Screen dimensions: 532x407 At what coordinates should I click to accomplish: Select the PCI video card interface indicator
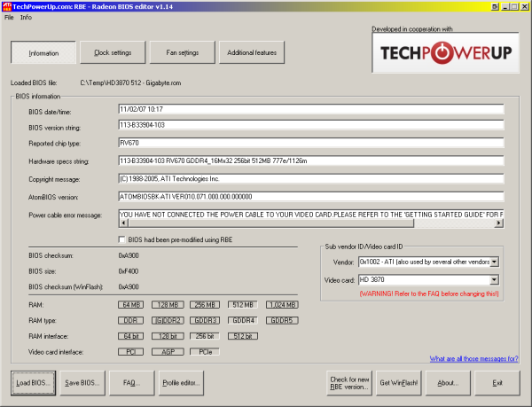point(130,352)
